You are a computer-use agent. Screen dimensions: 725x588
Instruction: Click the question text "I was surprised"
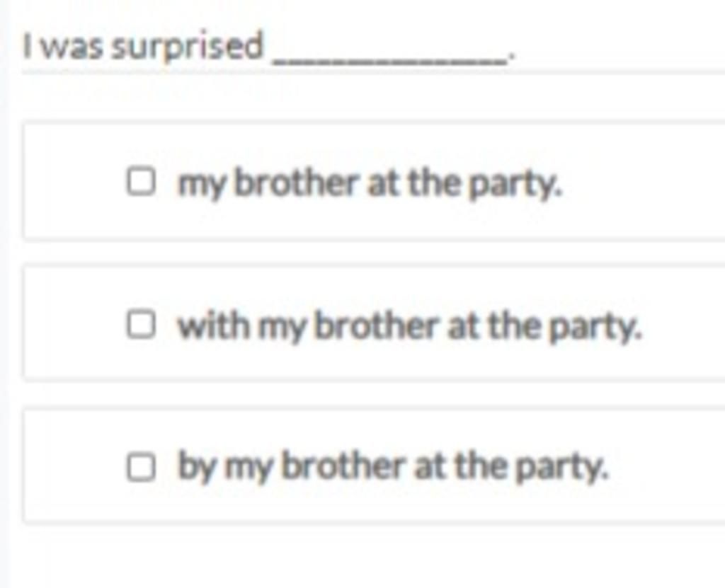coord(143,47)
